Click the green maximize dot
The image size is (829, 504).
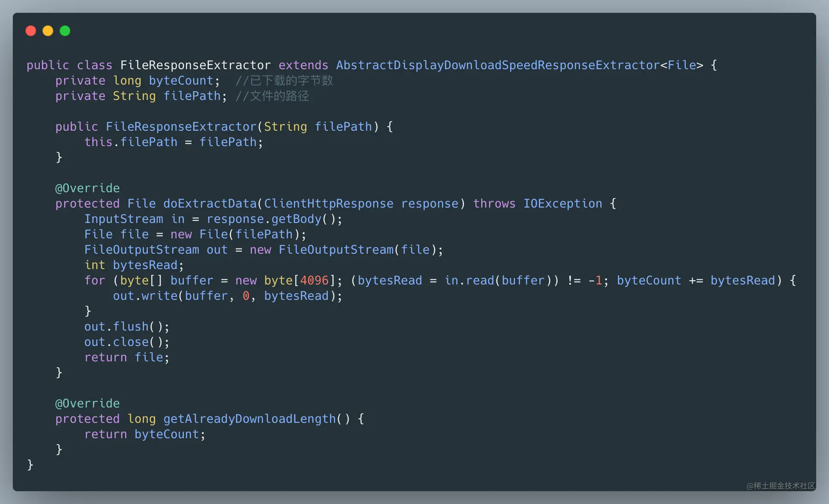tap(65, 31)
